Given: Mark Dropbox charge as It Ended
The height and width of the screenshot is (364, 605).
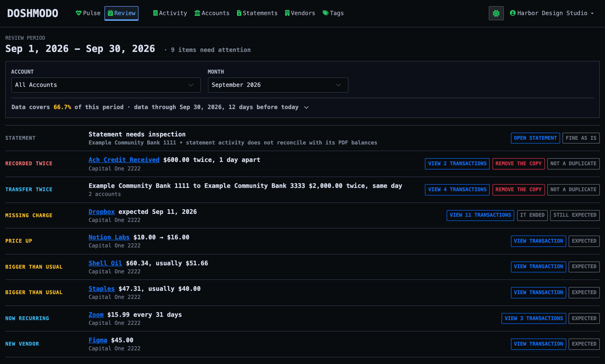Looking at the screenshot, I should [532, 215].
